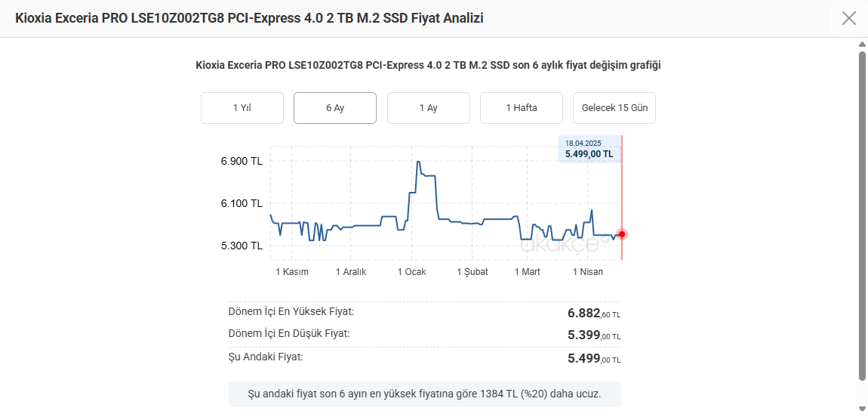Click the vertical scrollbar thumb
Viewport: 868px width, 411px height.
862,215
